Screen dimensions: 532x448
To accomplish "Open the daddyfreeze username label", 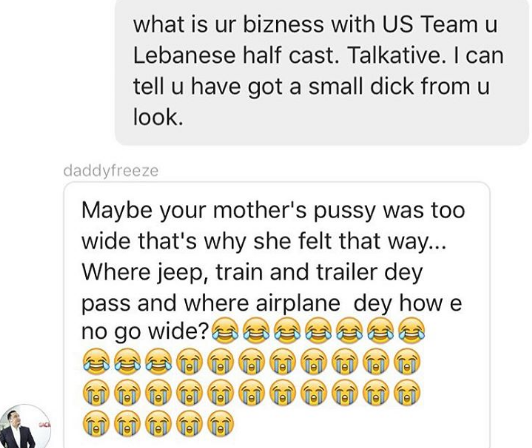I will (x=111, y=171).
